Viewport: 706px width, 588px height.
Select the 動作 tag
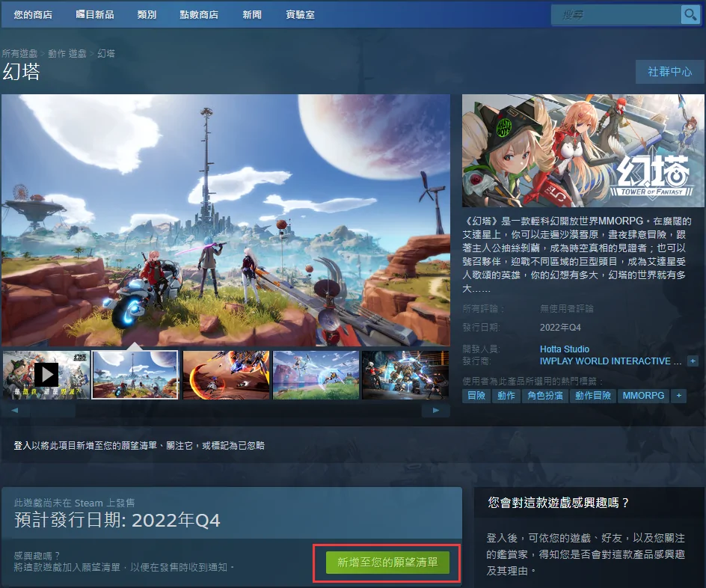[506, 396]
